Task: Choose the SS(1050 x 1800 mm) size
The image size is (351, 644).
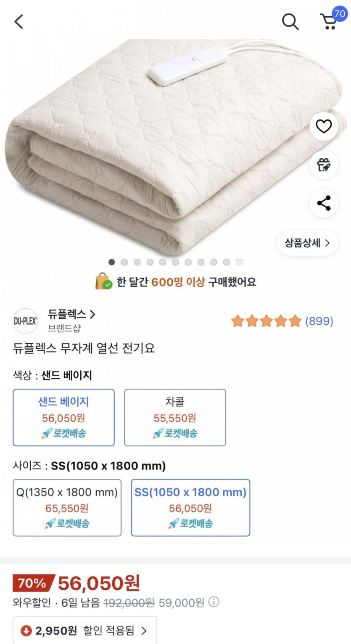Action: pos(190,508)
